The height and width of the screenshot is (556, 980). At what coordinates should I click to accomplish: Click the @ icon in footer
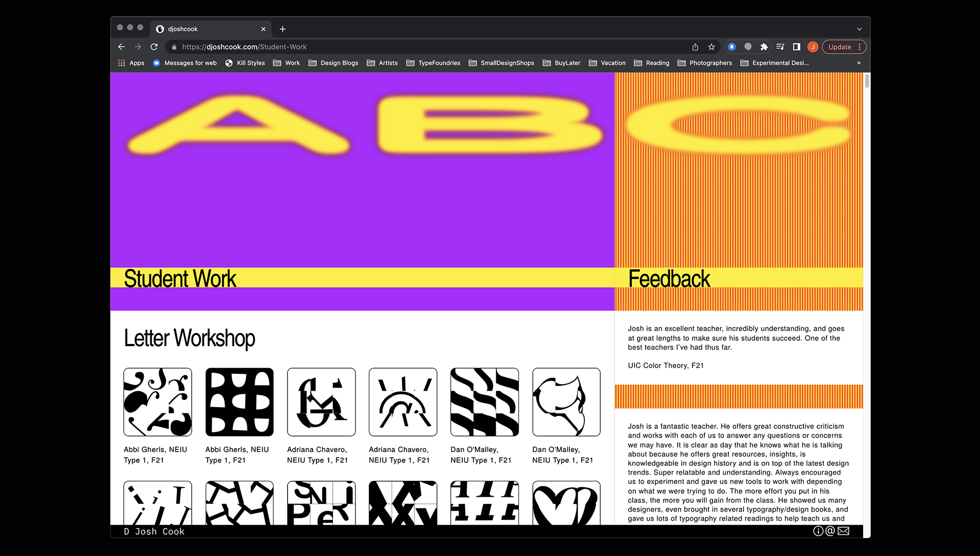click(830, 531)
